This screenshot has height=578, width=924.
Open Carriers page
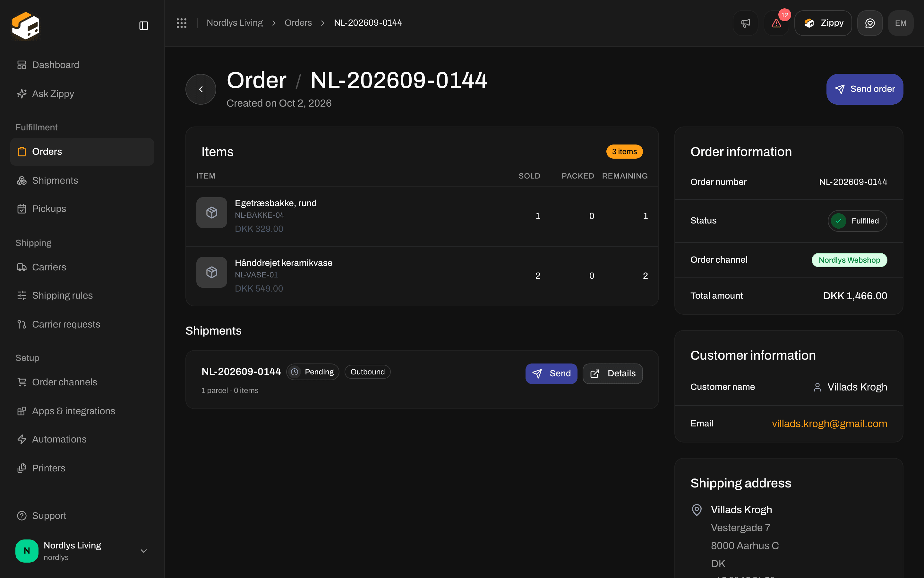tap(82, 267)
